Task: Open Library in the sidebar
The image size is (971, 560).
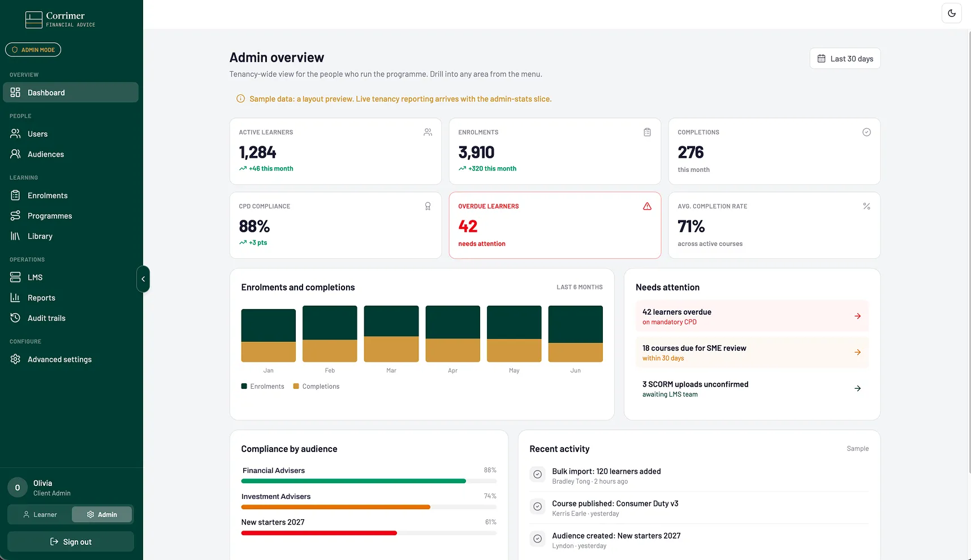Action: pos(71,236)
